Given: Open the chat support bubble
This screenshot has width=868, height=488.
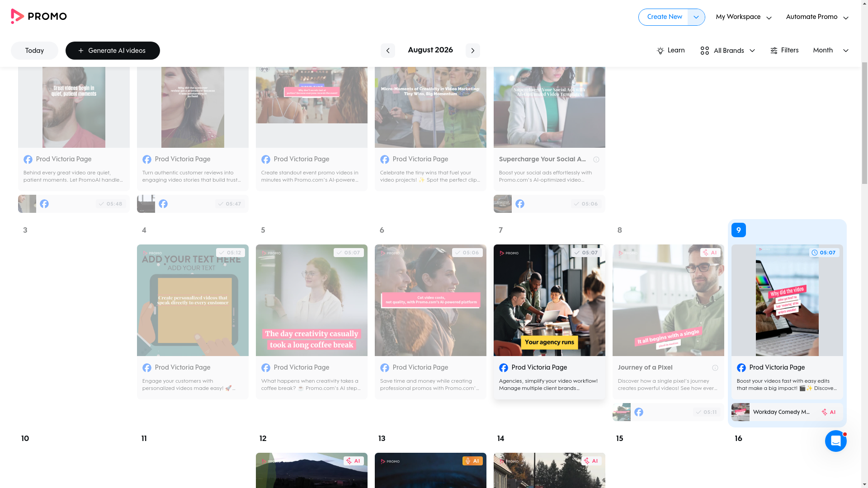Looking at the screenshot, I should click(x=835, y=441).
